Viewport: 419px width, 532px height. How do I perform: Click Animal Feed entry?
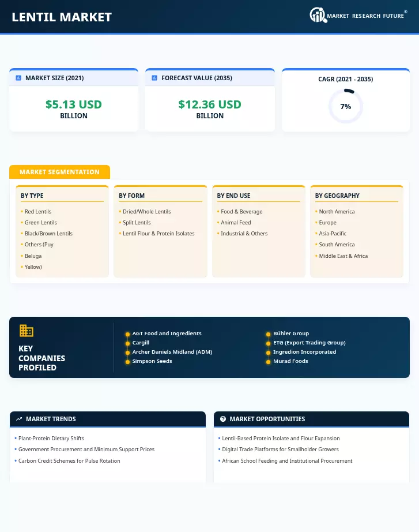click(x=236, y=223)
